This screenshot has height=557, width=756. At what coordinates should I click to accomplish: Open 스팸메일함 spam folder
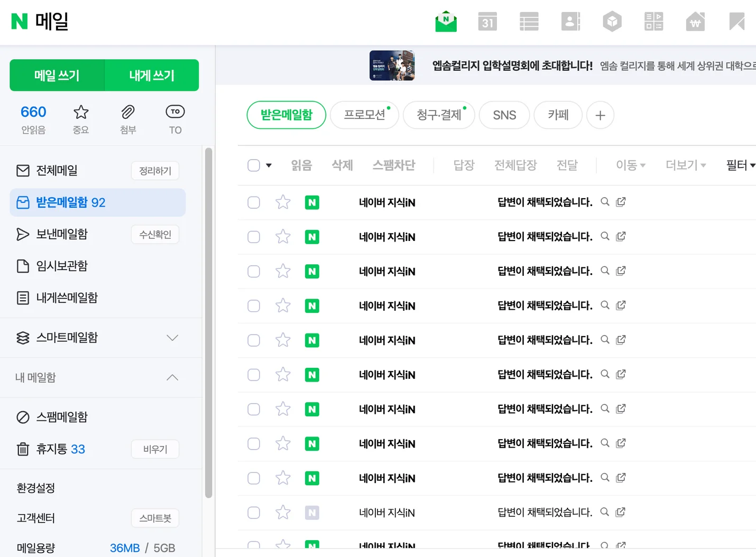pos(62,417)
